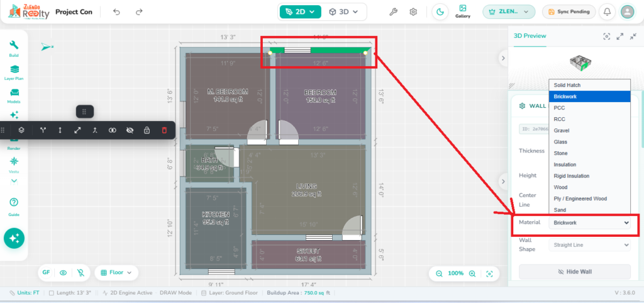Select Ply / Engineered Wood option
This screenshot has height=303, width=644.
coord(589,198)
